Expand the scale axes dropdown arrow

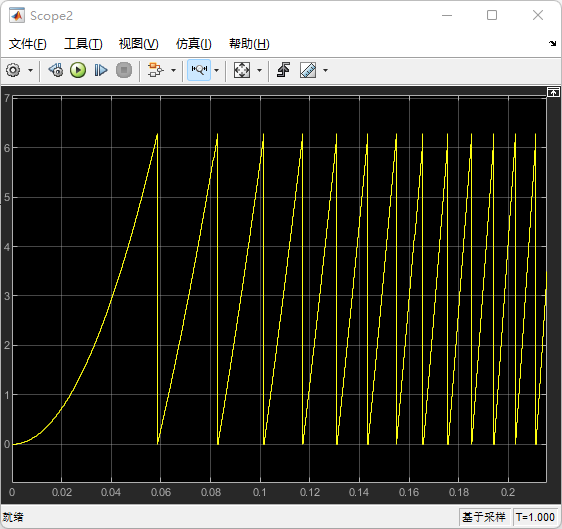point(259,70)
